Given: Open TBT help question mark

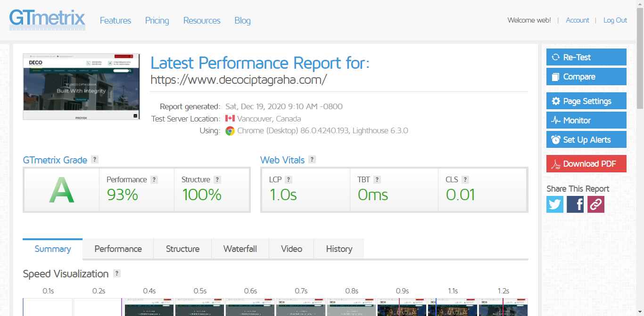Looking at the screenshot, I should coord(377,179).
